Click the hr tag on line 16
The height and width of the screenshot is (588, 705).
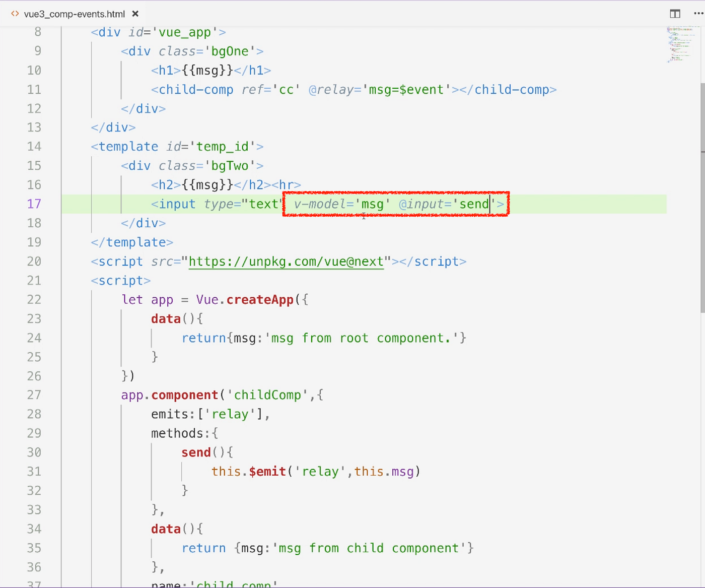[286, 185]
